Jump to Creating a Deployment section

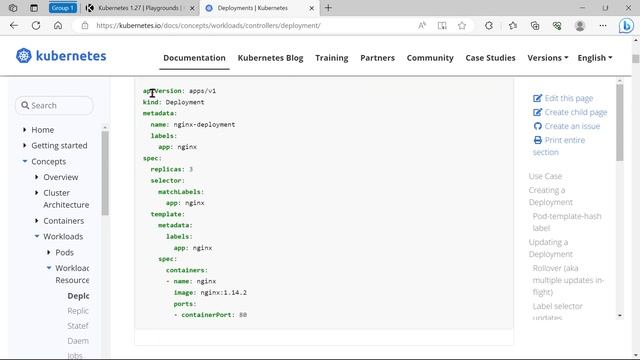(551, 196)
